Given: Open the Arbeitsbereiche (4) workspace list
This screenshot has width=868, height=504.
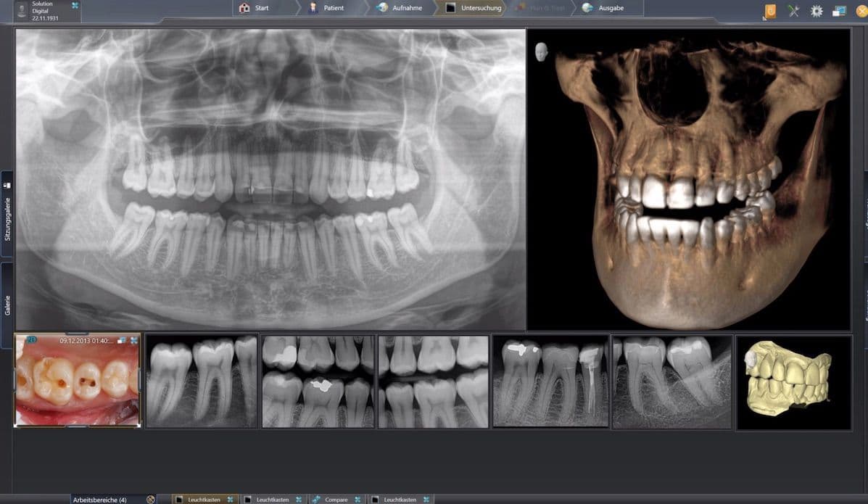Looking at the screenshot, I should (99, 500).
